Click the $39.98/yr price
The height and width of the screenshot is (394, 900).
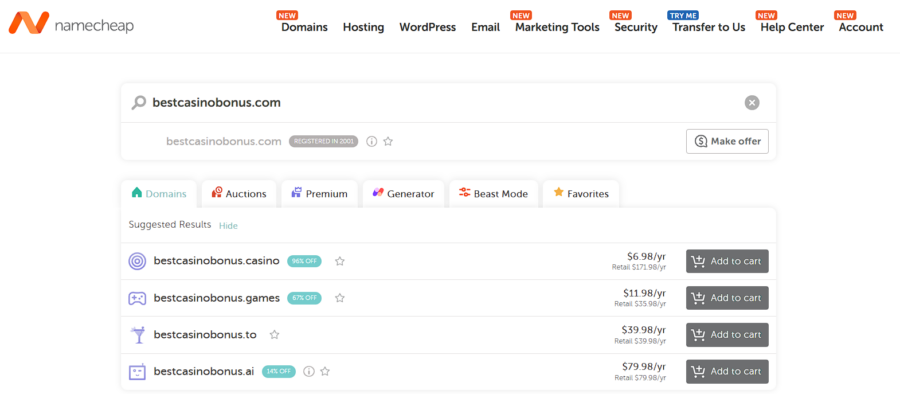point(644,330)
